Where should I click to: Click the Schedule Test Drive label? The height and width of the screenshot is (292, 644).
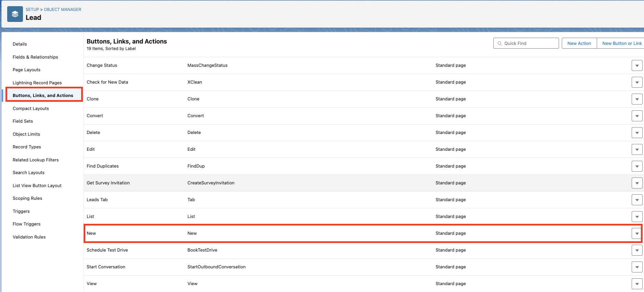tap(107, 250)
